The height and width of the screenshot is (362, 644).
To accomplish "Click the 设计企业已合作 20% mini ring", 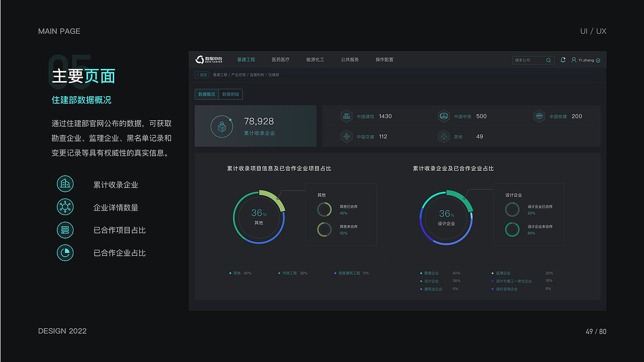I will pos(512,209).
